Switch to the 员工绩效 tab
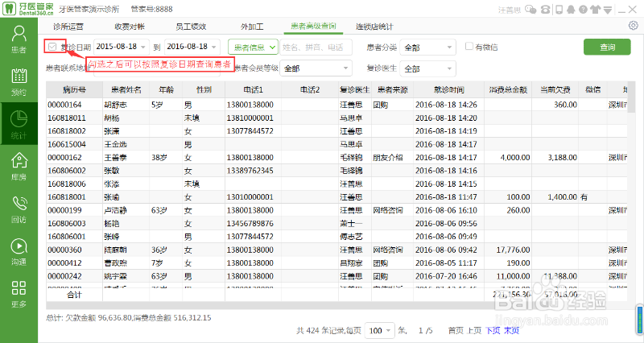644x343 pixels. pyautogui.click(x=191, y=27)
